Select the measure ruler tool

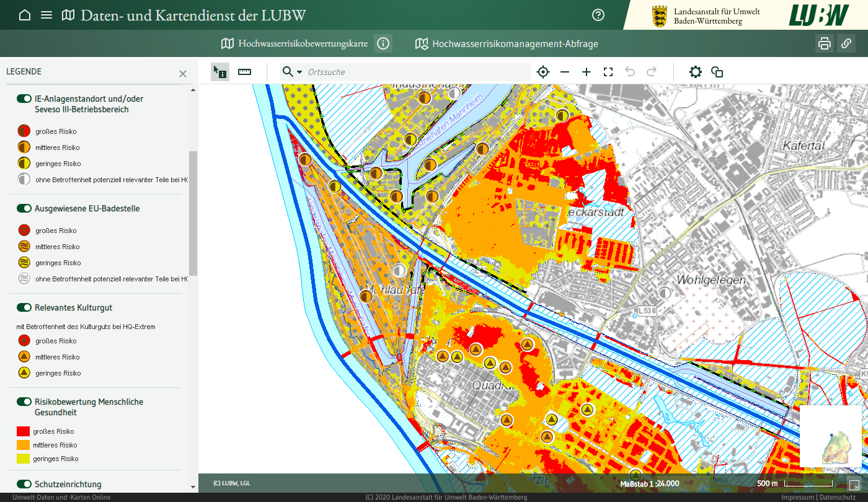click(245, 72)
